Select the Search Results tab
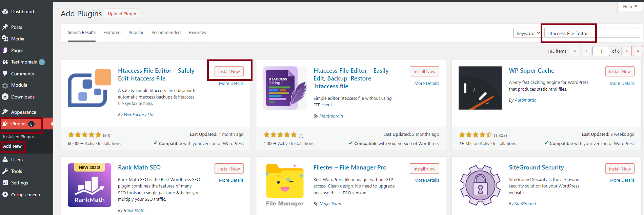644x215 pixels. (82, 33)
